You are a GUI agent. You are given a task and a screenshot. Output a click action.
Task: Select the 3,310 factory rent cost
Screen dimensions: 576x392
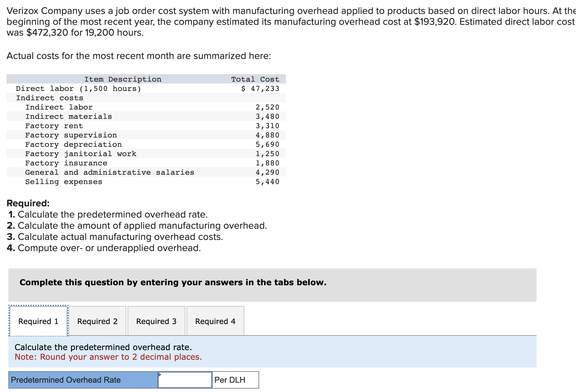coord(268,126)
